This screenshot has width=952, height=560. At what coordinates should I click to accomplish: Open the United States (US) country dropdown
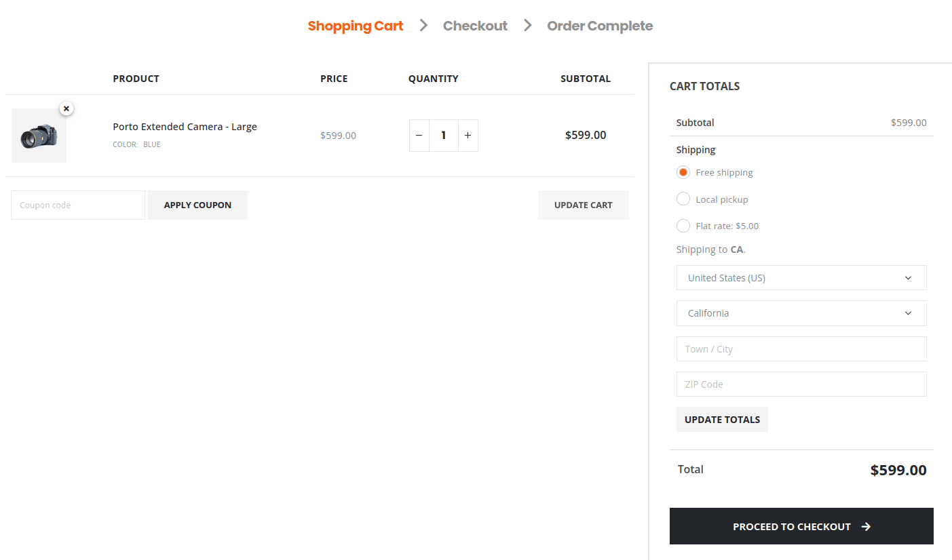801,277
